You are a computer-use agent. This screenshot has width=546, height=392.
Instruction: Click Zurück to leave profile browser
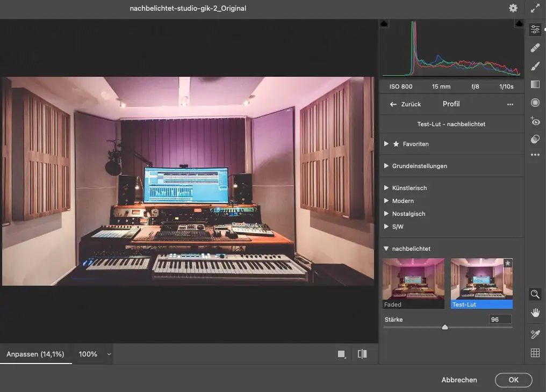click(406, 104)
